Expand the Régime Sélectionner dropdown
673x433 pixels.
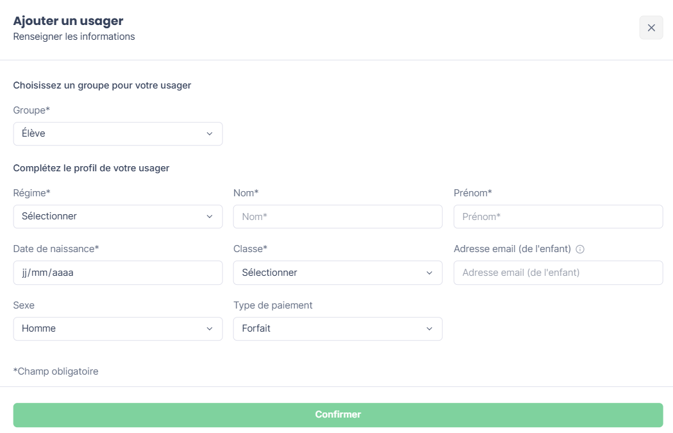pos(118,217)
